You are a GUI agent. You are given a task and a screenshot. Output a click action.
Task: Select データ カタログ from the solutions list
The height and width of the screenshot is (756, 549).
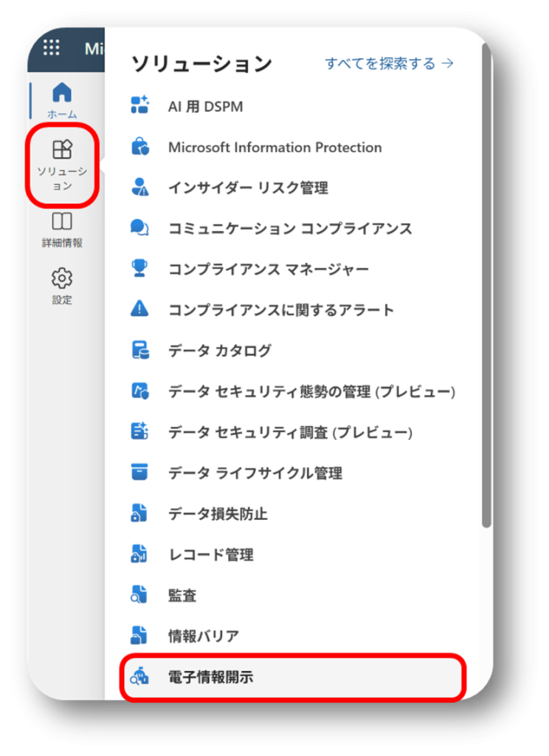[x=220, y=351]
